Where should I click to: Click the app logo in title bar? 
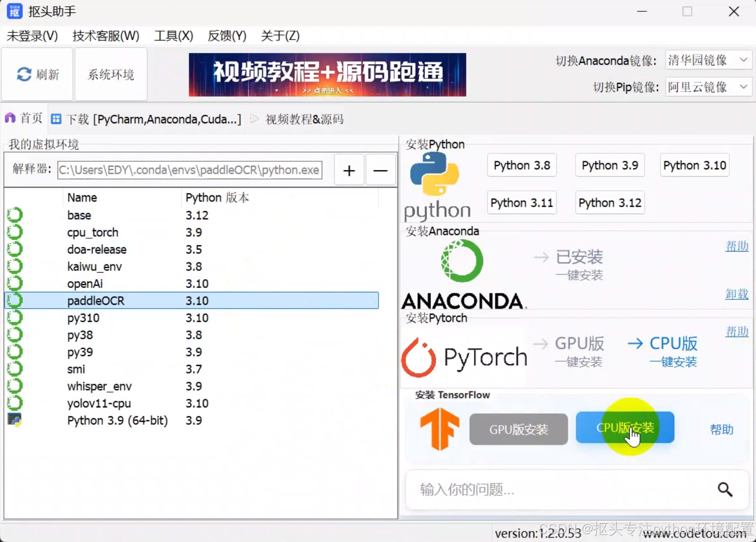point(14,11)
